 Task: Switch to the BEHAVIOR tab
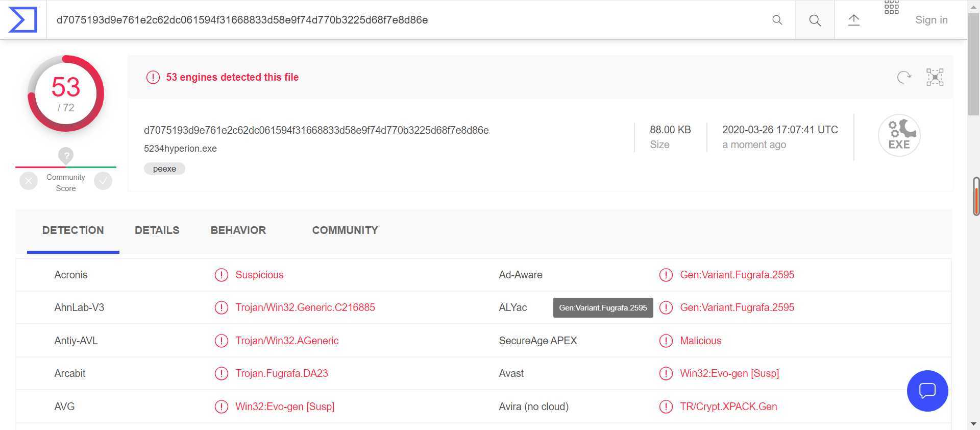pyautogui.click(x=238, y=230)
